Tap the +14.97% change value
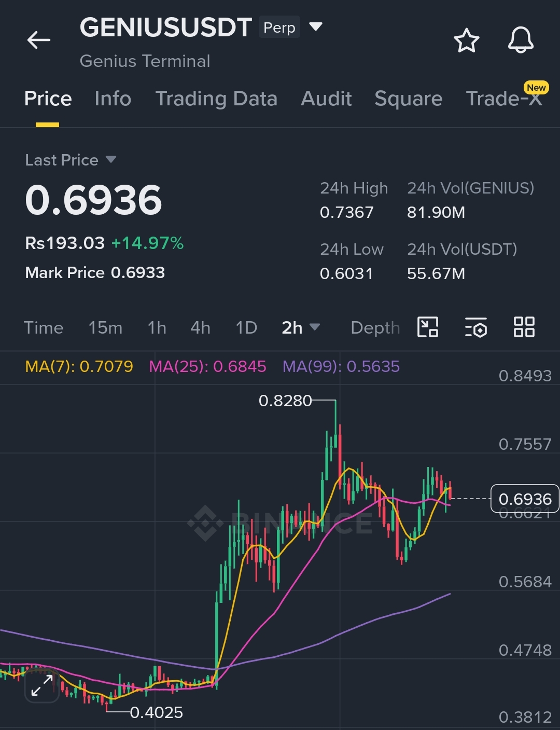The width and height of the screenshot is (560, 730). coord(148,243)
